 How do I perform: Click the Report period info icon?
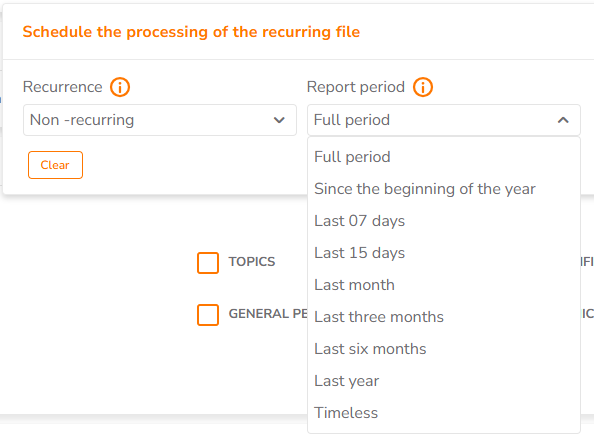click(x=423, y=87)
